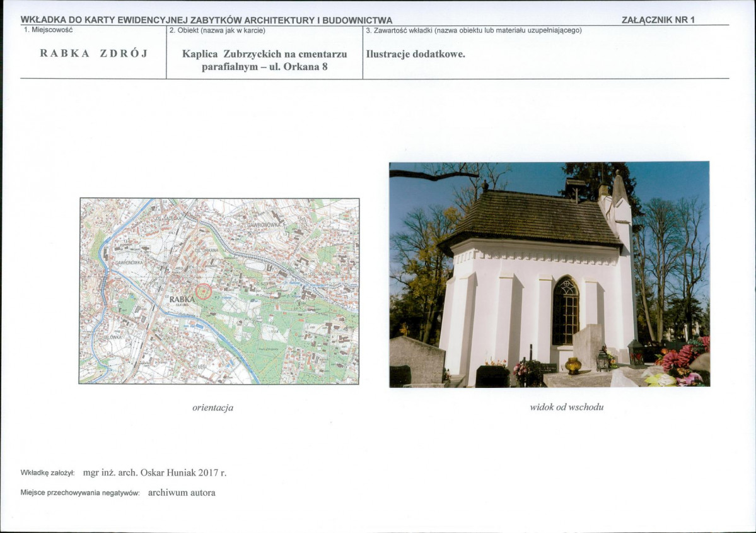Click the '1. Miejscowość' field label
Screen dimensions: 756x533
coord(49,30)
